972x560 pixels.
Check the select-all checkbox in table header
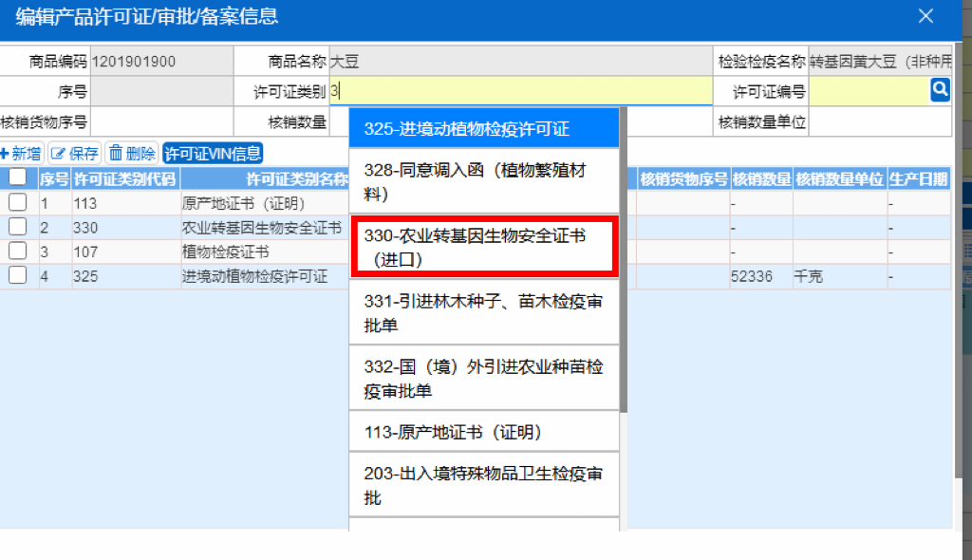pyautogui.click(x=17, y=178)
